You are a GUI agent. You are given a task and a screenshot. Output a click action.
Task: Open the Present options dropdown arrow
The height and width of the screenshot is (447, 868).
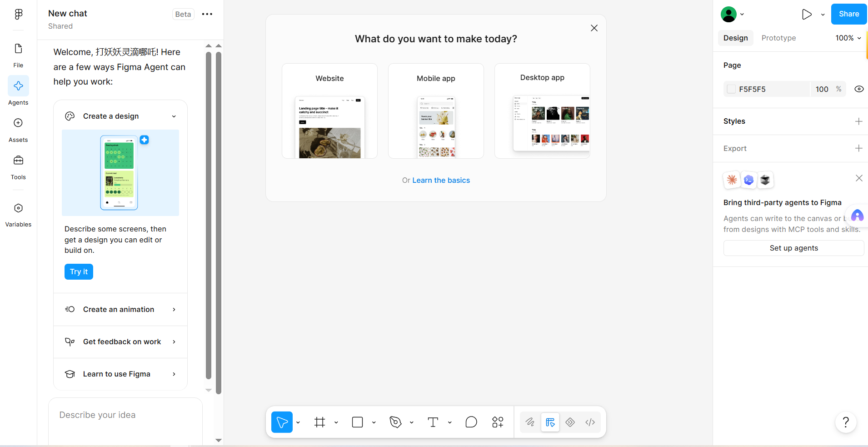[823, 15]
